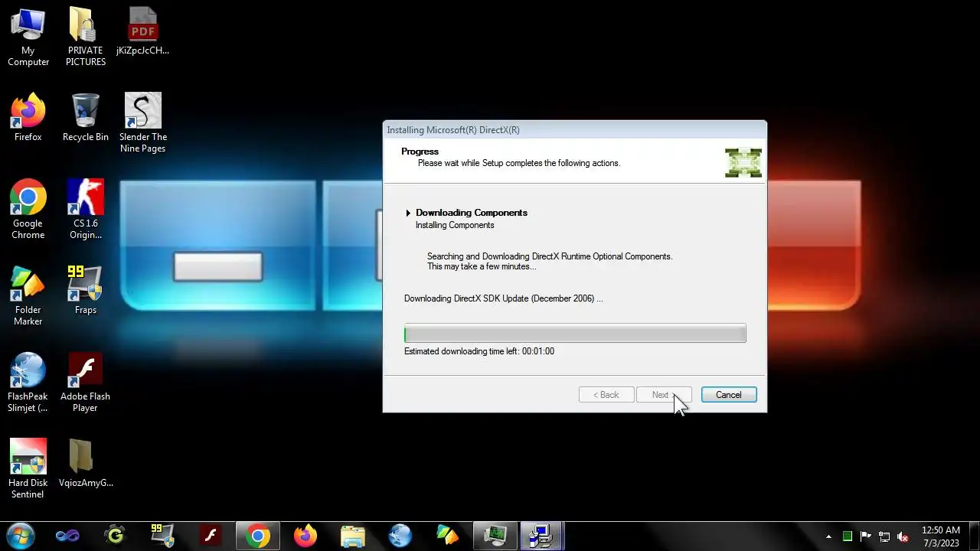
Task: Launch Firefox from the desktop shortcut
Action: click(x=28, y=118)
